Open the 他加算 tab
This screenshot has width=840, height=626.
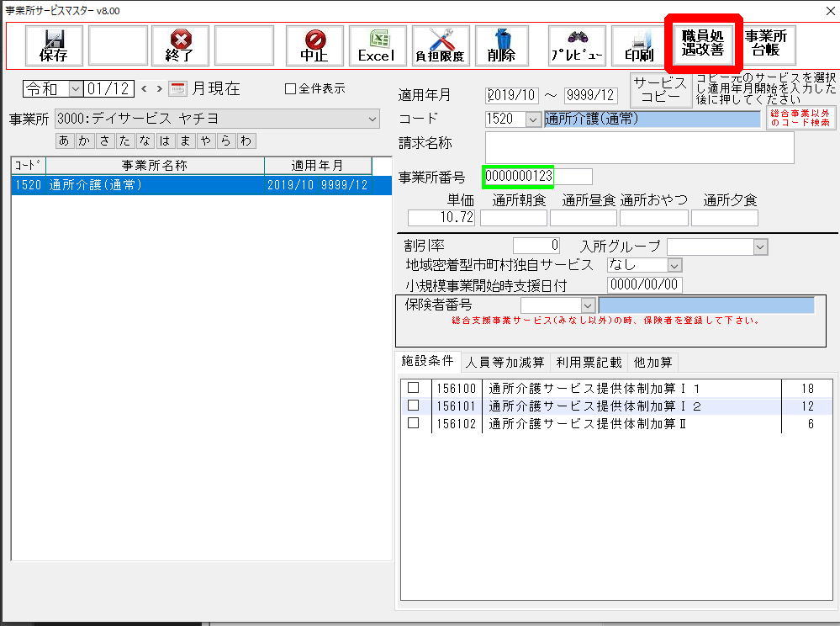(x=653, y=363)
